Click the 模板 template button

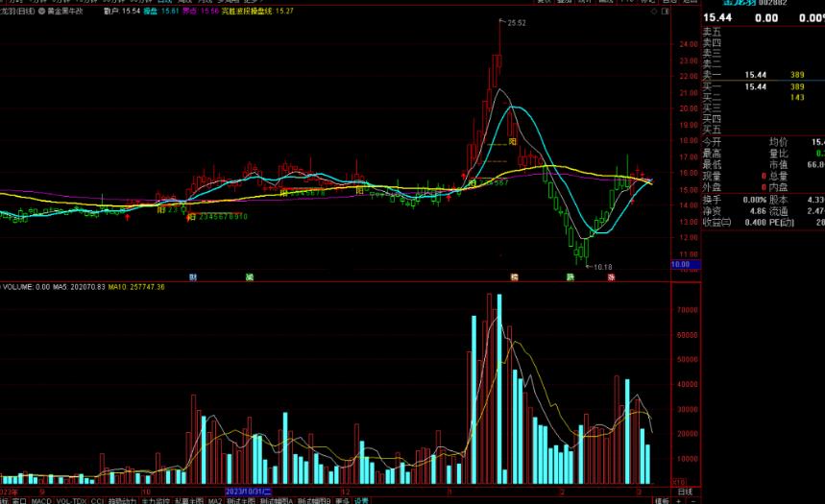pos(662,501)
